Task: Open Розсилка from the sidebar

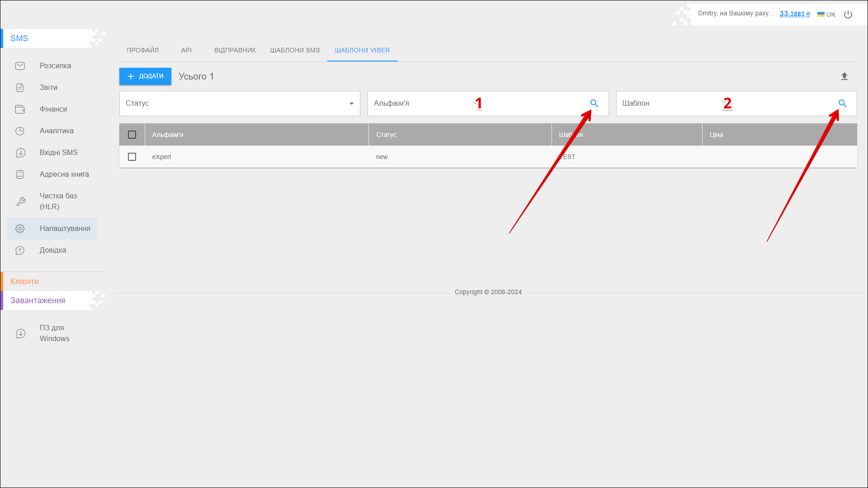Action: coord(55,66)
